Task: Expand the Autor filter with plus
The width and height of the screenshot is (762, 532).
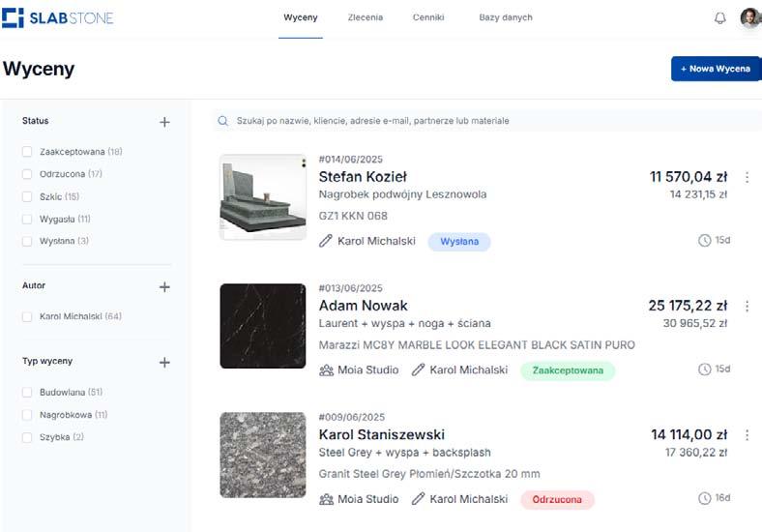Action: (164, 287)
